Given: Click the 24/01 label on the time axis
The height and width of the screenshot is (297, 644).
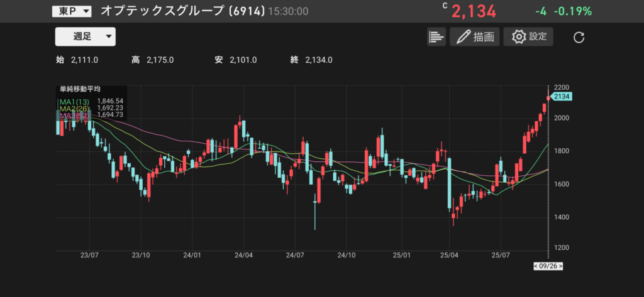Looking at the screenshot, I should click(192, 256).
